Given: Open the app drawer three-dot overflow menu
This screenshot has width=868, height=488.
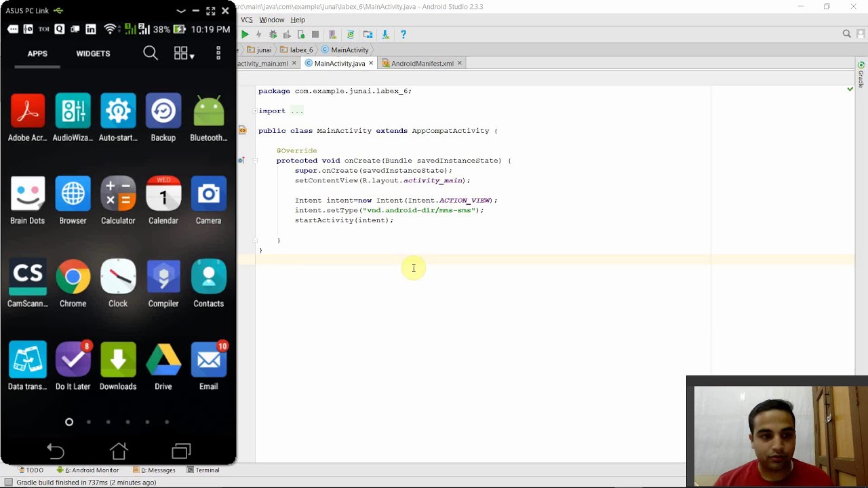Looking at the screenshot, I should 218,53.
